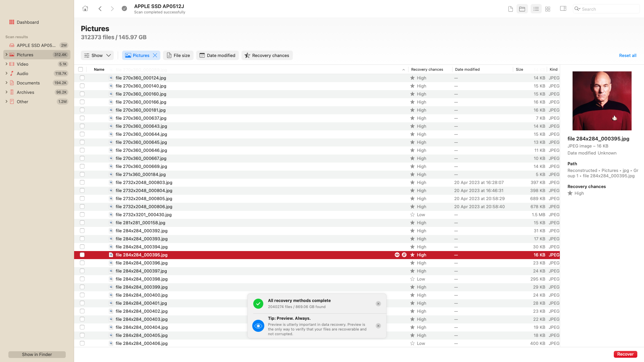The height and width of the screenshot is (362, 644).
Task: Check the box for file 2732x2048_000803.jpg
Action: click(x=82, y=183)
